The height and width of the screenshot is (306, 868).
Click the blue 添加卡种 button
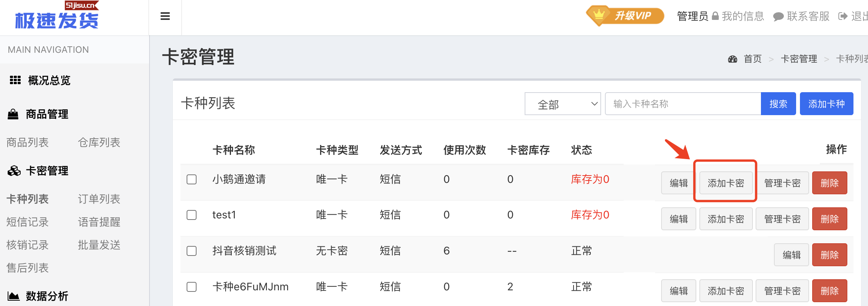tap(826, 104)
